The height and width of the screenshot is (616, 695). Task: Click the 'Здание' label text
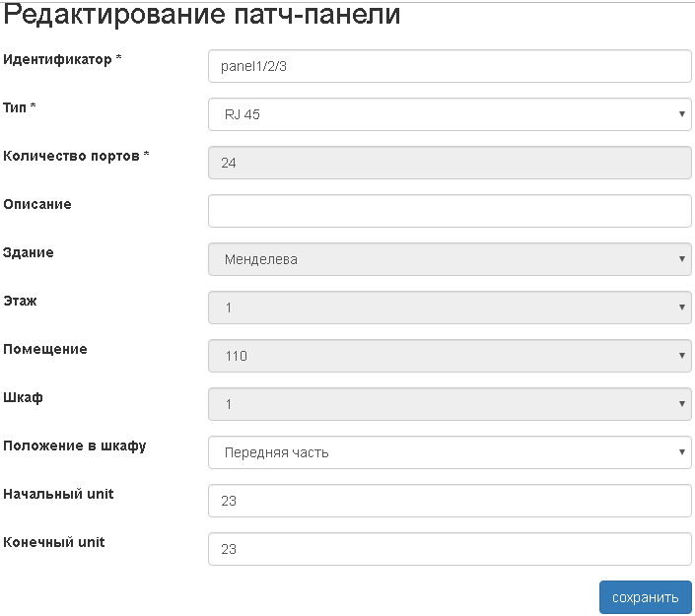coord(29,252)
